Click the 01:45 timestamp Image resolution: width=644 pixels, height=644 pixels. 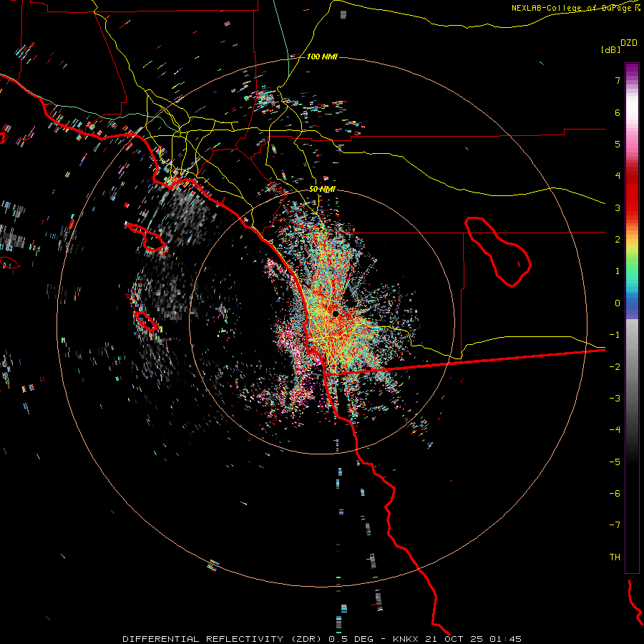pos(506,639)
